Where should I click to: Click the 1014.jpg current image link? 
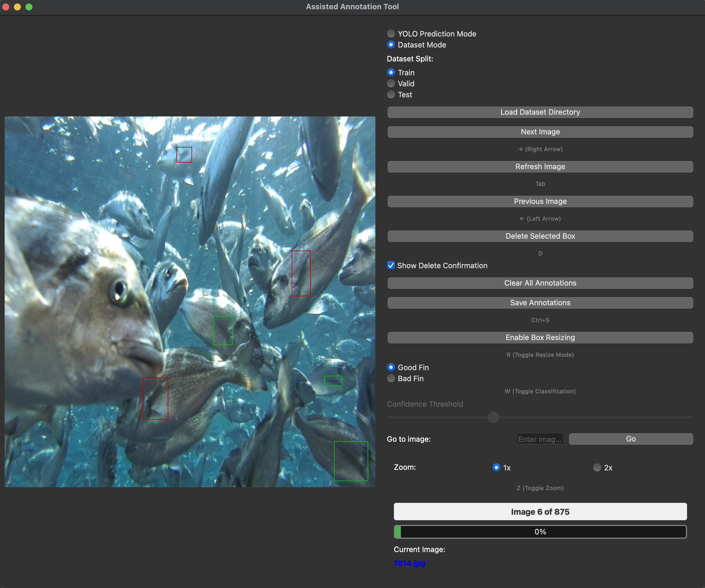point(409,563)
